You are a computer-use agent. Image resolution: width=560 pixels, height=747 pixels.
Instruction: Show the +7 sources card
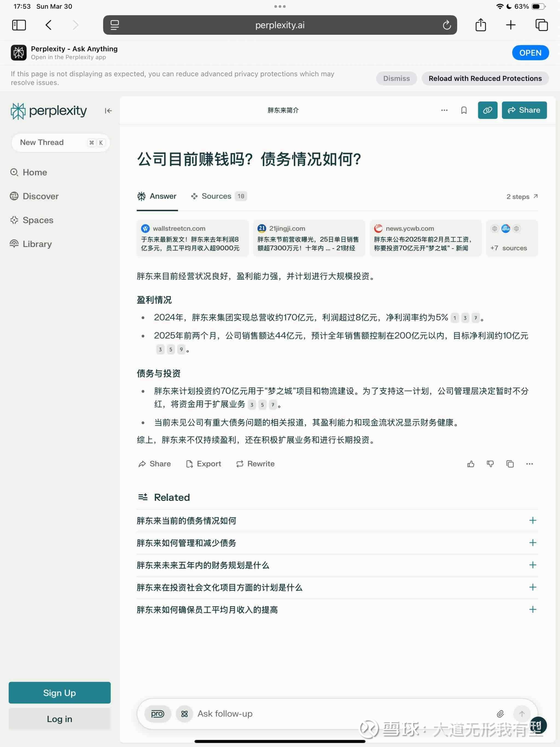click(512, 238)
